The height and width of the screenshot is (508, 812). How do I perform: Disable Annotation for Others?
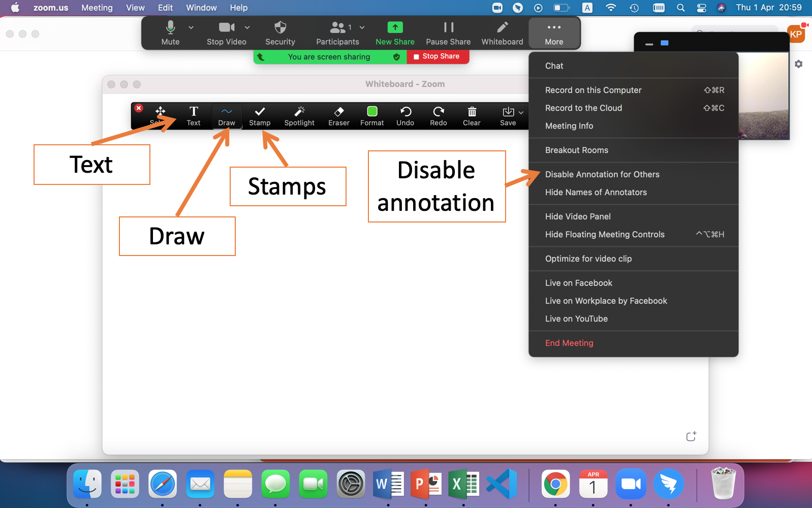pos(633,175)
